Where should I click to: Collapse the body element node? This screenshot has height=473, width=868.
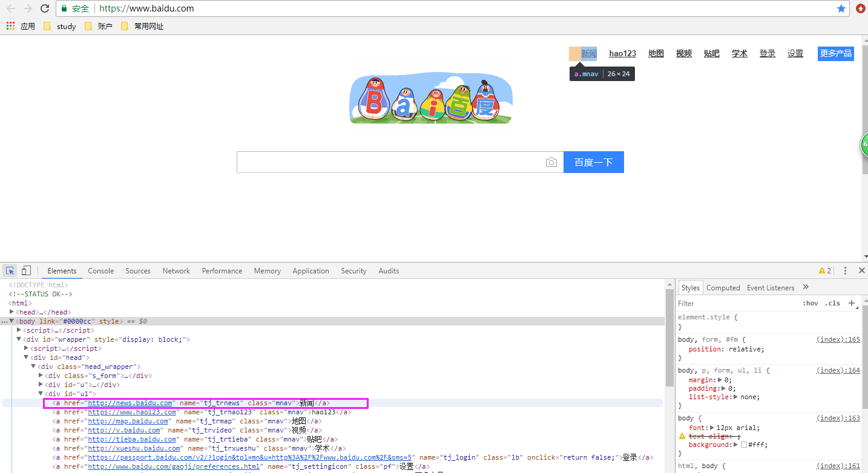tap(12, 321)
